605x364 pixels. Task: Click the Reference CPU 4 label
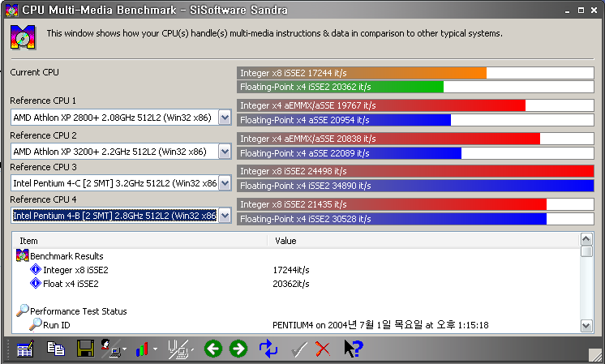pos(43,199)
